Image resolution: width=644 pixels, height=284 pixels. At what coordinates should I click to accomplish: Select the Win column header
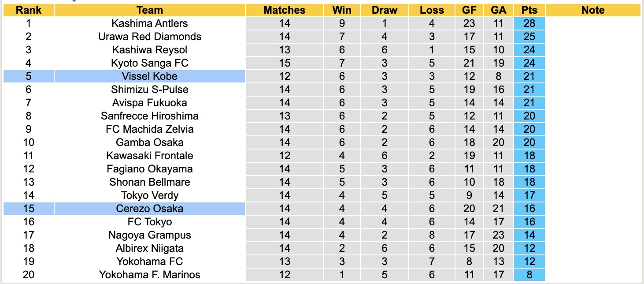(x=342, y=10)
